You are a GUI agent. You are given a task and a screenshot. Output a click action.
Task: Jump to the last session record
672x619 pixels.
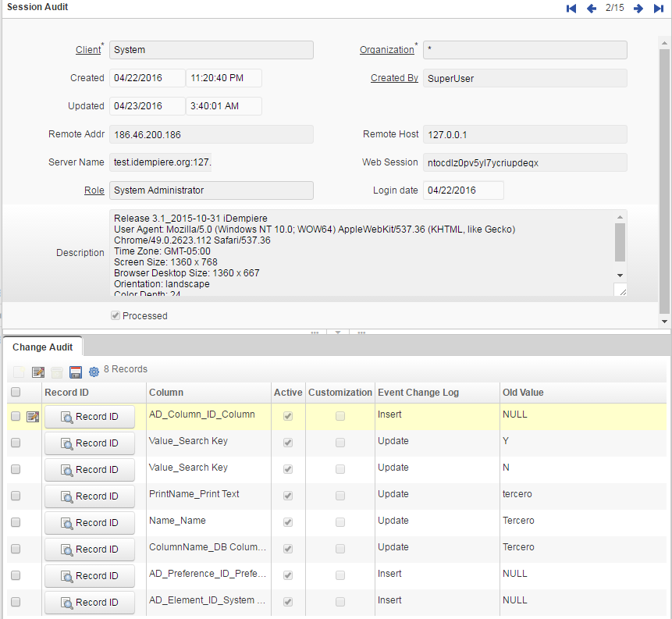(x=658, y=8)
